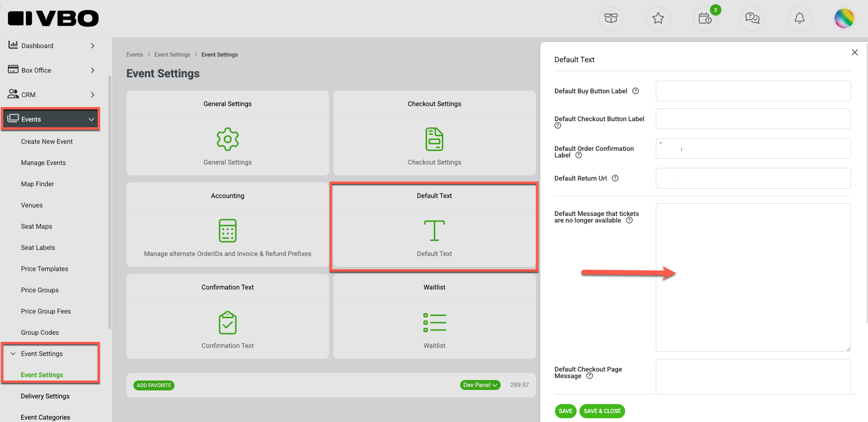Viewport: 868px width, 422px height.
Task: Open the Waitlist list icon
Action: [x=434, y=323]
